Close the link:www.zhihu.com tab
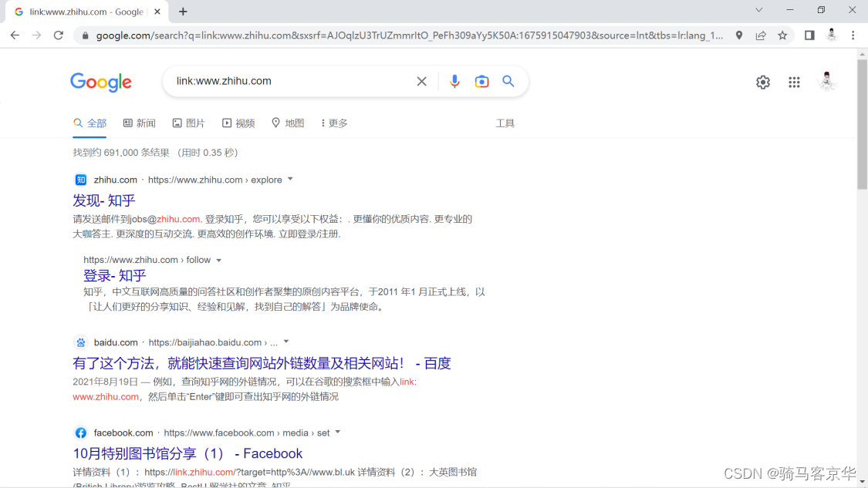868x488 pixels. coord(157,12)
